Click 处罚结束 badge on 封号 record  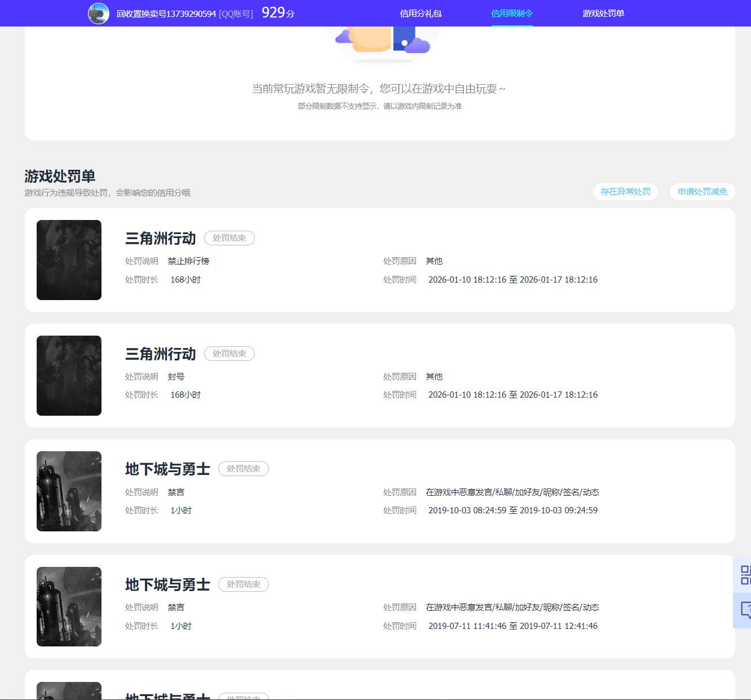[x=229, y=354]
